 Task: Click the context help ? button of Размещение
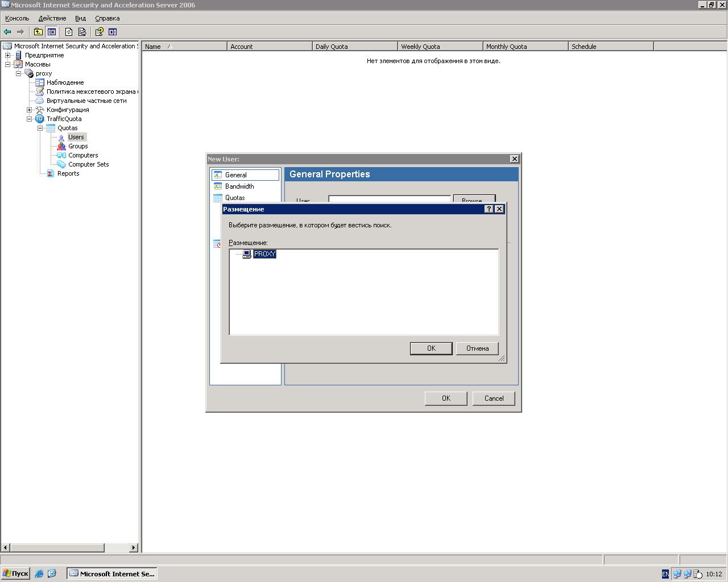click(x=489, y=209)
